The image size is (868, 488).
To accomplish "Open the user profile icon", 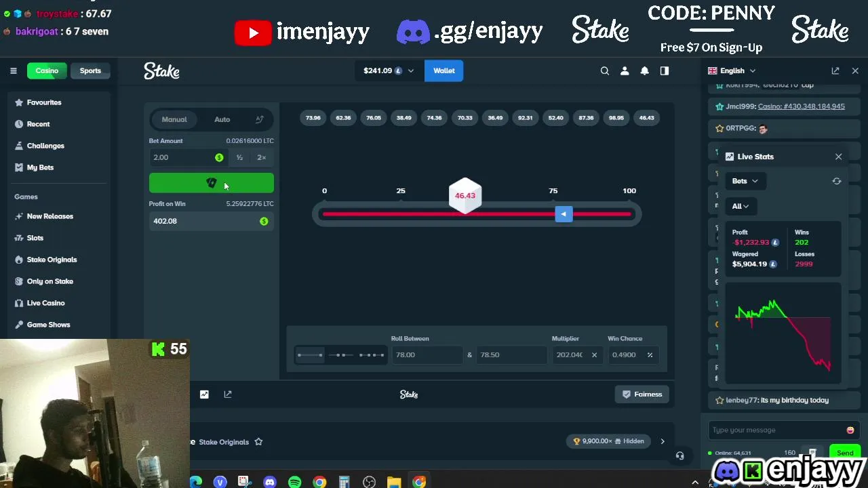I will click(625, 70).
